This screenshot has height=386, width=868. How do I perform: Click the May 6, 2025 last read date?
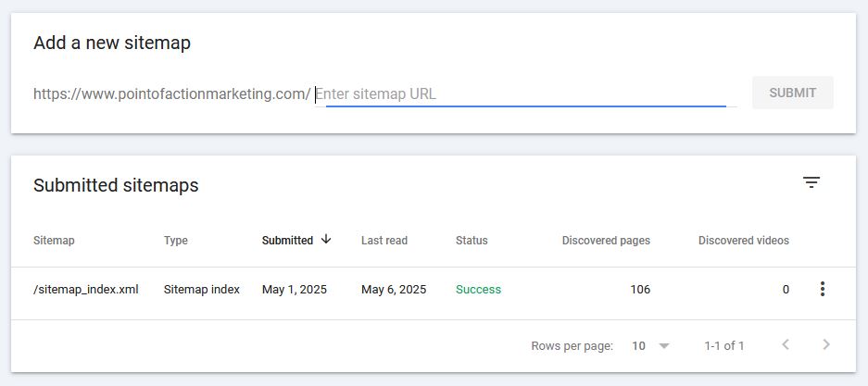(394, 289)
